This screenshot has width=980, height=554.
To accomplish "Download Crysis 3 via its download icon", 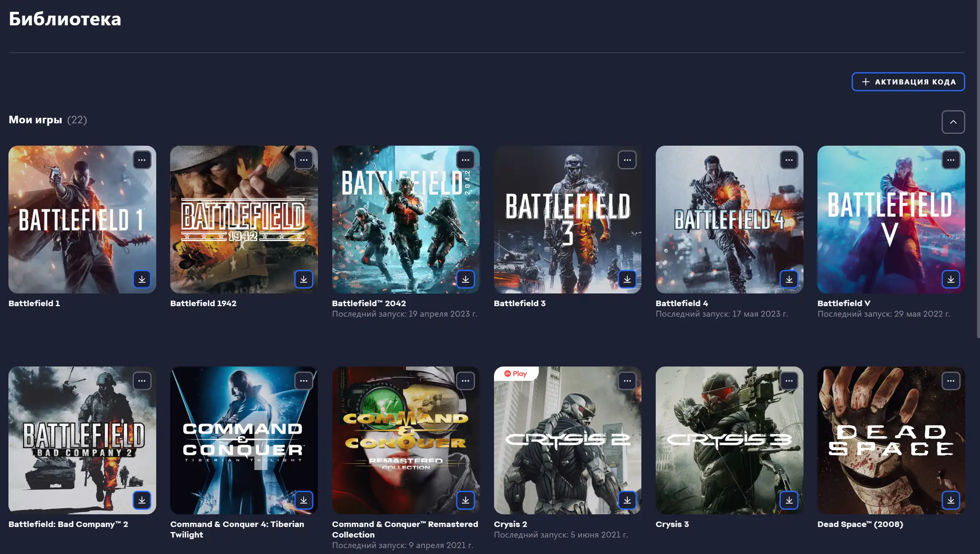I will coord(789,500).
